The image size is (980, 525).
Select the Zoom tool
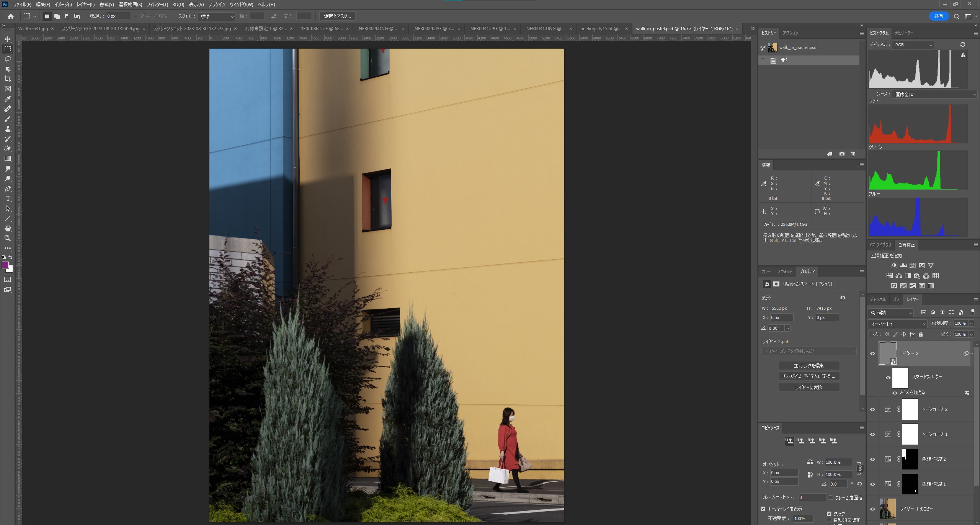tap(8, 238)
